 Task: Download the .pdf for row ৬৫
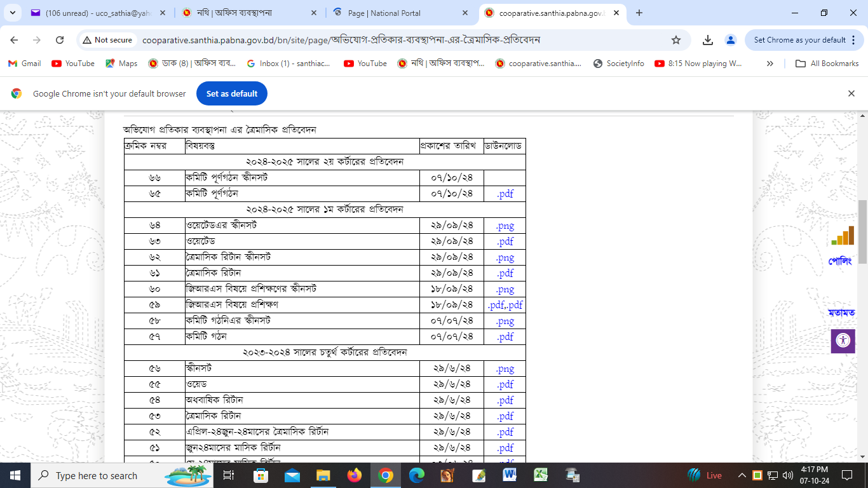point(505,194)
